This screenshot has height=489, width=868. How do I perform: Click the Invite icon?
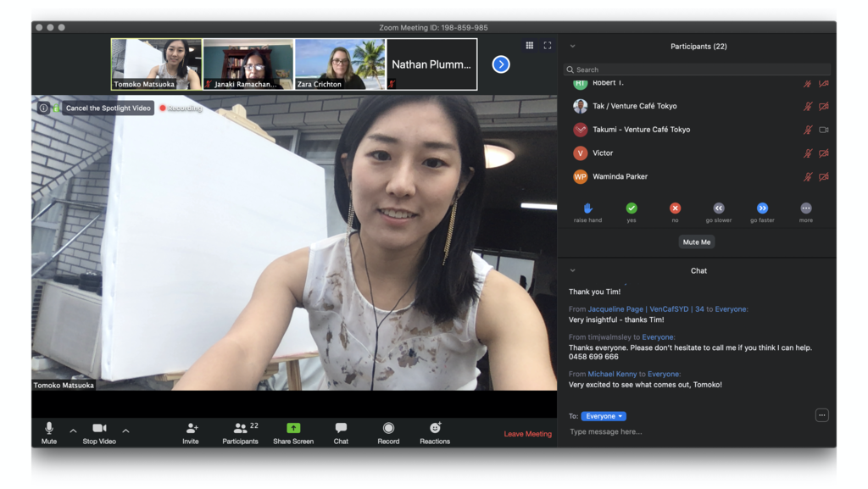point(191,429)
